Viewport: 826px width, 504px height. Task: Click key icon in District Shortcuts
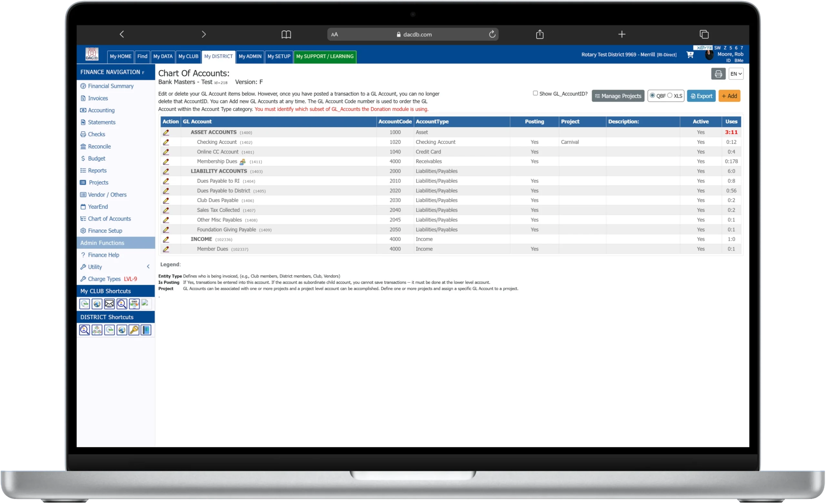coord(134,330)
